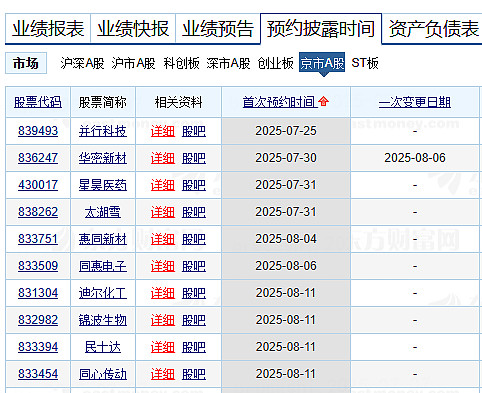
Task: Select the 业绩预告 tab
Action: 218,29
